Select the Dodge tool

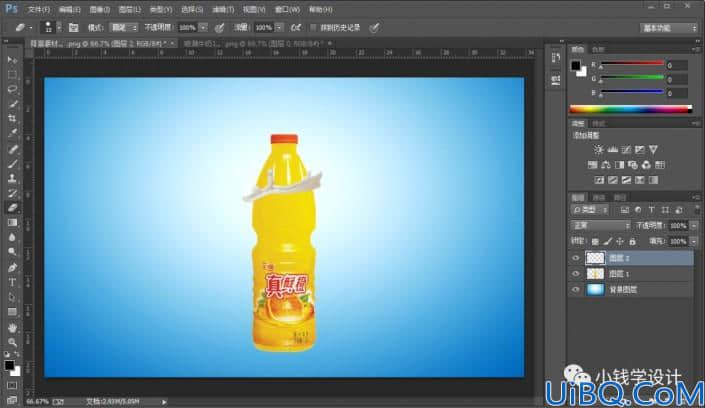[x=12, y=252]
